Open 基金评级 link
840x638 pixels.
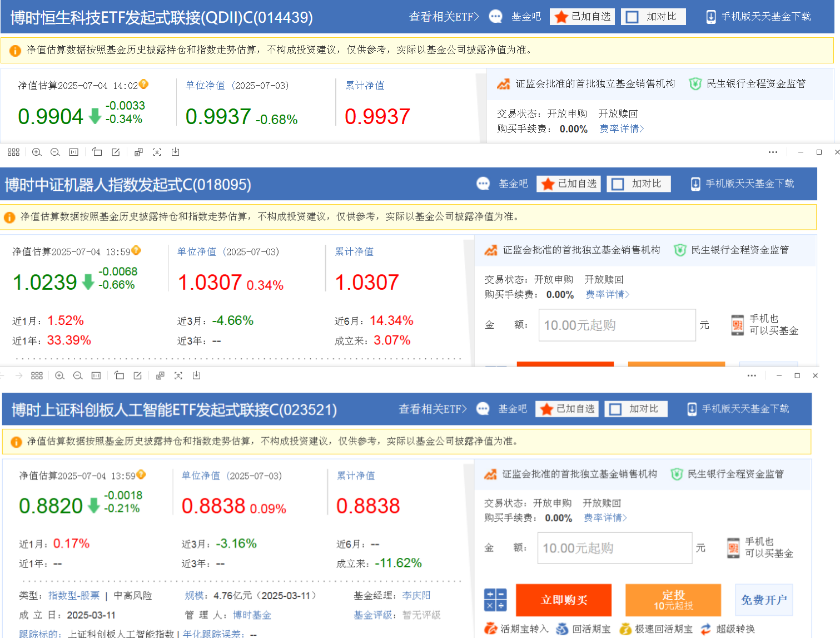[373, 615]
